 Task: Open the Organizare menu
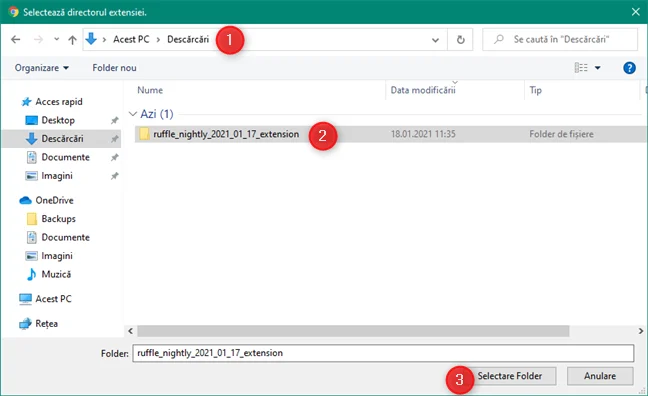[42, 68]
